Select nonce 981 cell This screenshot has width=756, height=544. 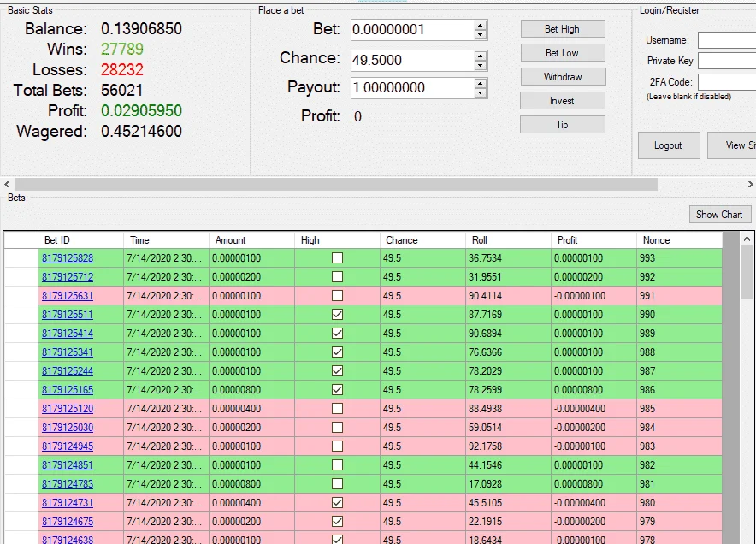pyautogui.click(x=679, y=484)
